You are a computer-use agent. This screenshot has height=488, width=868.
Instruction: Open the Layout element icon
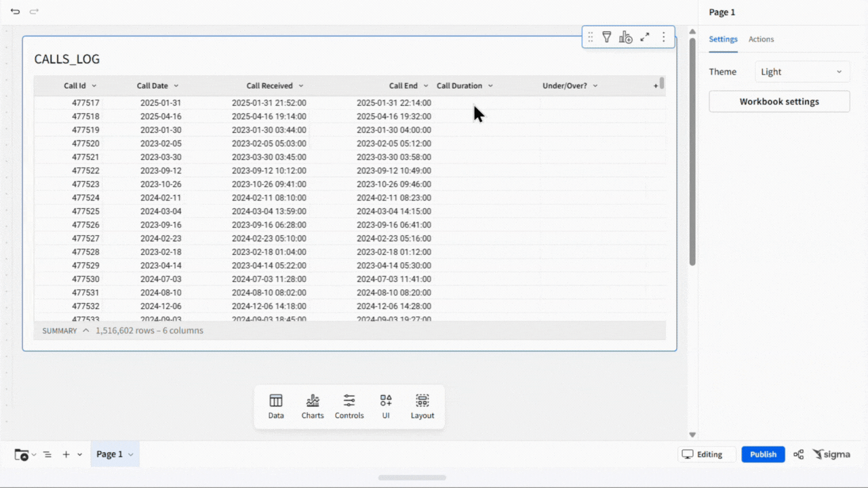pos(422,407)
